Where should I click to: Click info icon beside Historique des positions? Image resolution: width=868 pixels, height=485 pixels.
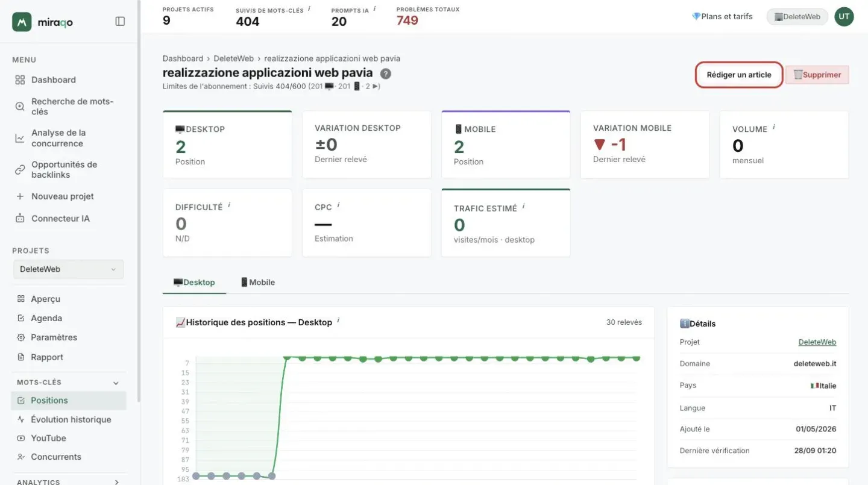click(x=338, y=321)
